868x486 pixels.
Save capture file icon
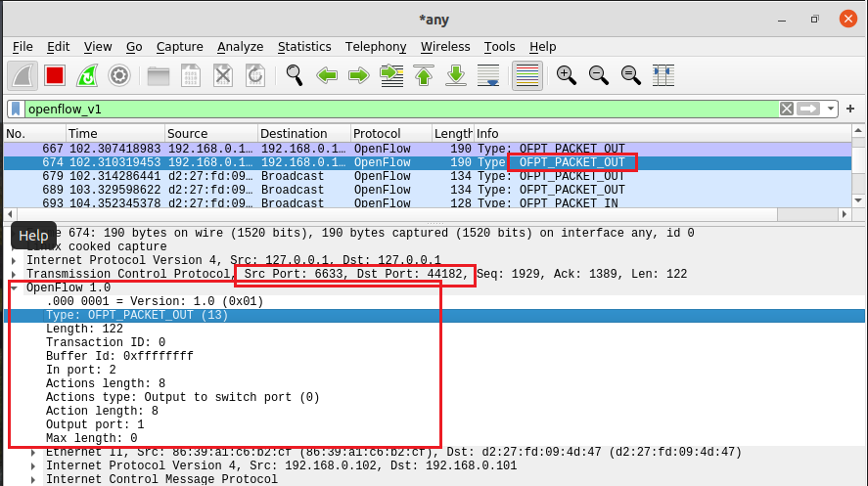pyautogui.click(x=191, y=75)
